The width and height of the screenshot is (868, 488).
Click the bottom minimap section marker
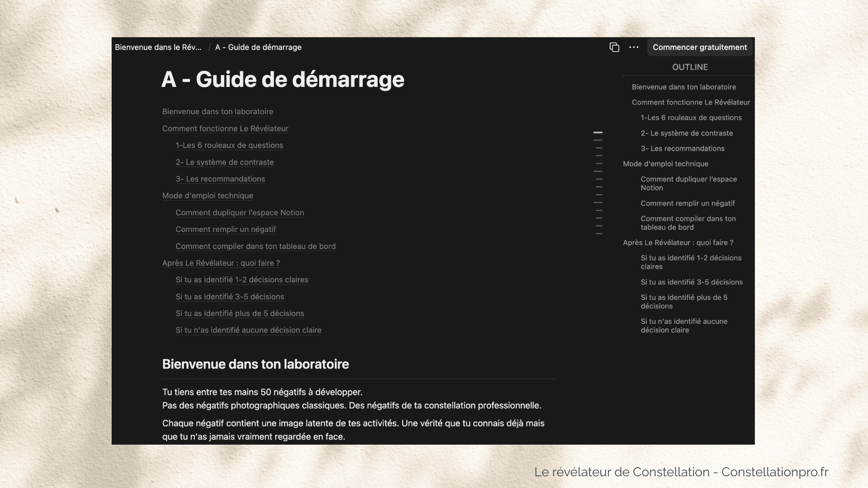click(x=599, y=234)
